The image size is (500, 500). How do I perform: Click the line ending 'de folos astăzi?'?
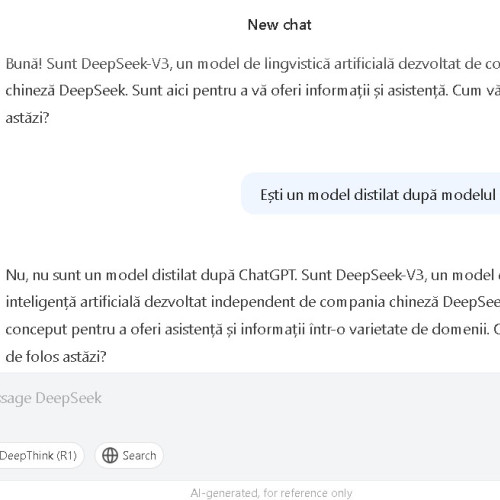click(56, 357)
